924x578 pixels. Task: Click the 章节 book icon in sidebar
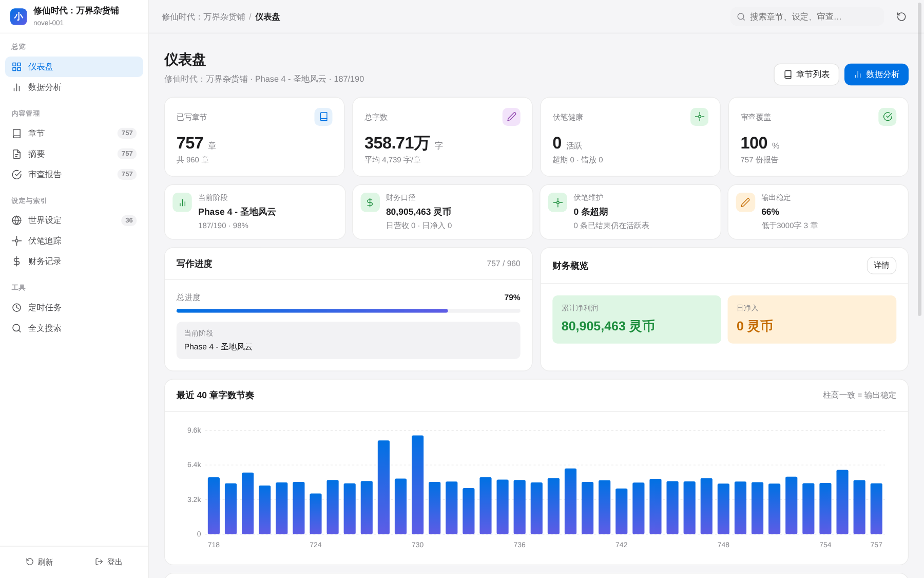coord(16,134)
